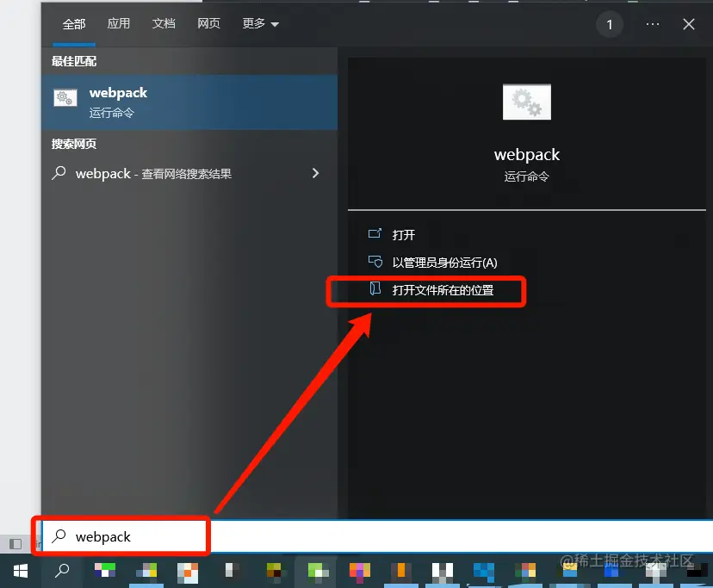Select the 网页 tab

pyautogui.click(x=209, y=24)
